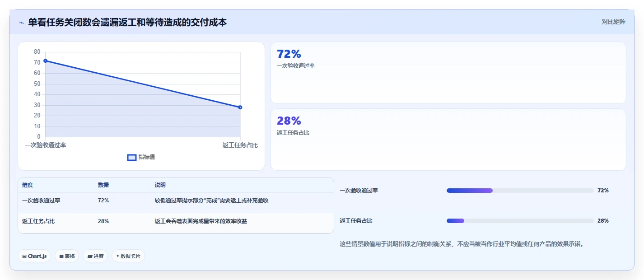Toggle the 指标值 legend label
The height and width of the screenshot is (280, 644).
pos(147,157)
